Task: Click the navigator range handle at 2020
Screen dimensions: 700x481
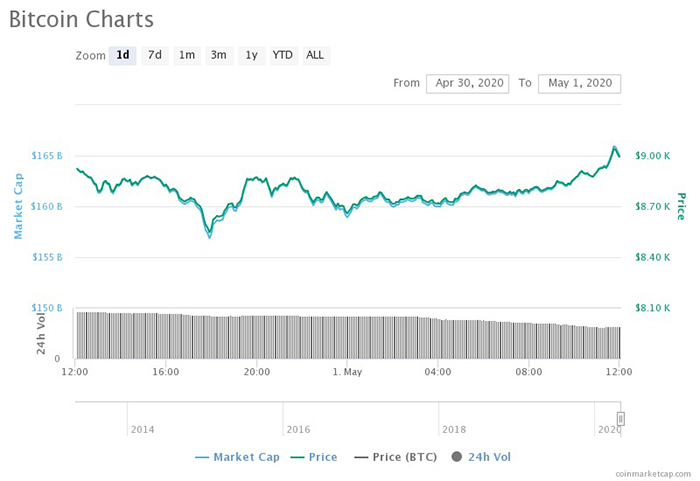Action: point(620,419)
